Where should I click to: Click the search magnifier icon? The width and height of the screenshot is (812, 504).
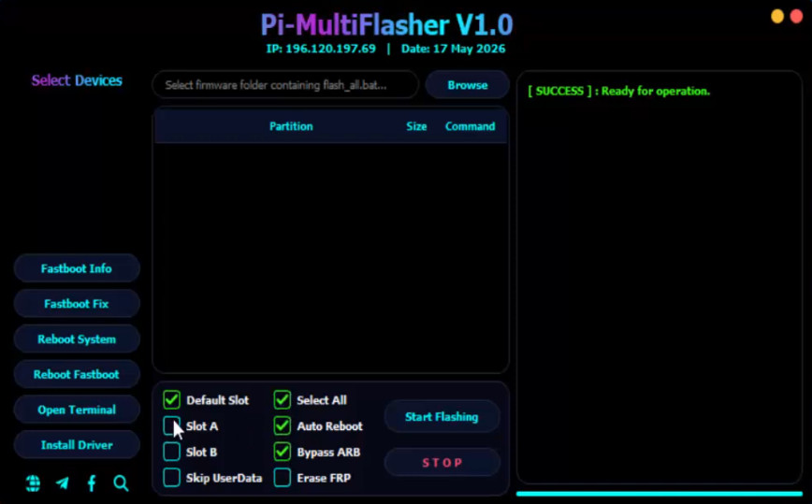click(121, 483)
